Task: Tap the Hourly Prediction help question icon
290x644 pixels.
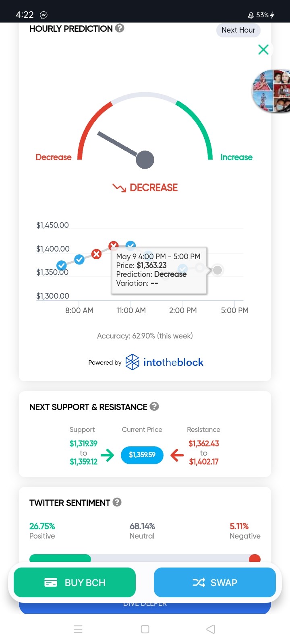Action: (x=120, y=28)
